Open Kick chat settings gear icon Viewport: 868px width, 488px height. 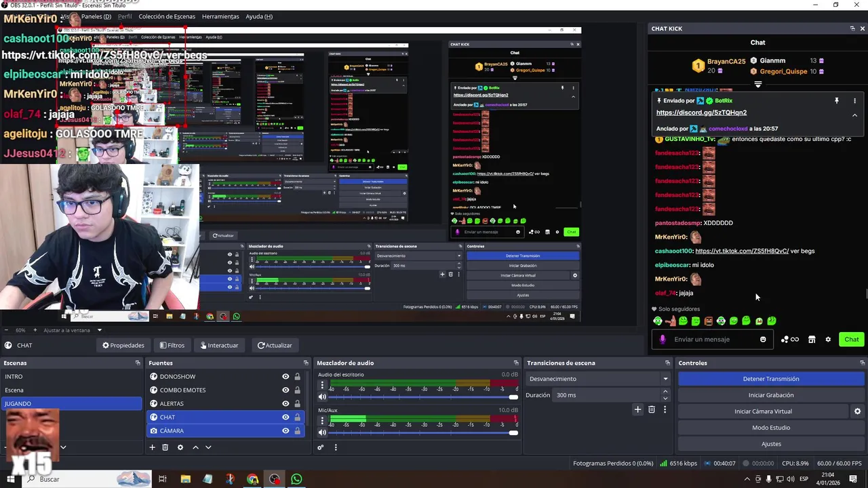point(828,340)
